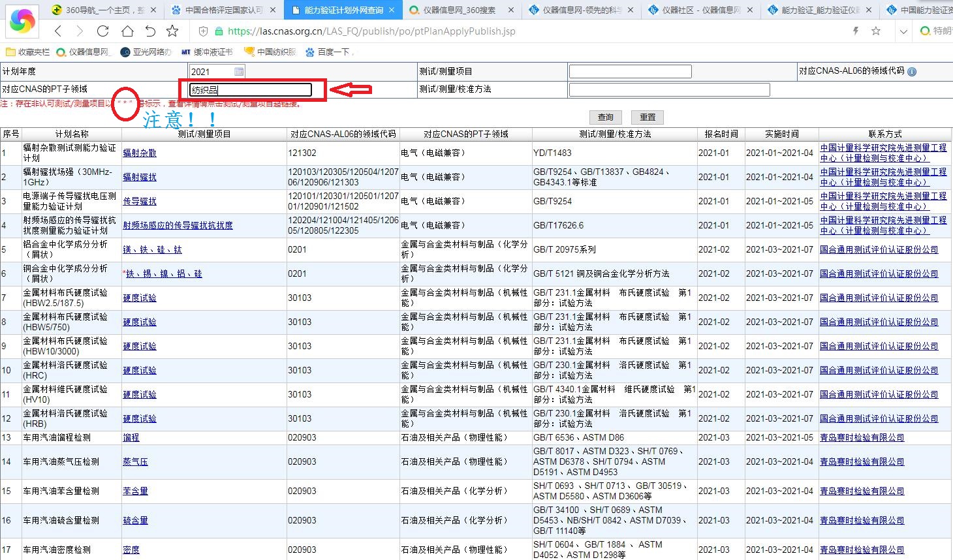Open the 馏程 test item link
This screenshot has width=953, height=560.
131,437
